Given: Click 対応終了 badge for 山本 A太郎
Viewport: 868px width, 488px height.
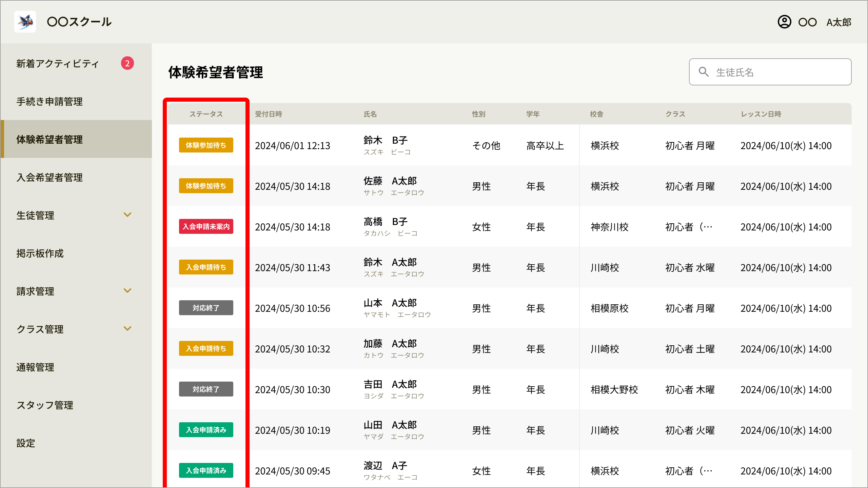Looking at the screenshot, I should click(206, 308).
